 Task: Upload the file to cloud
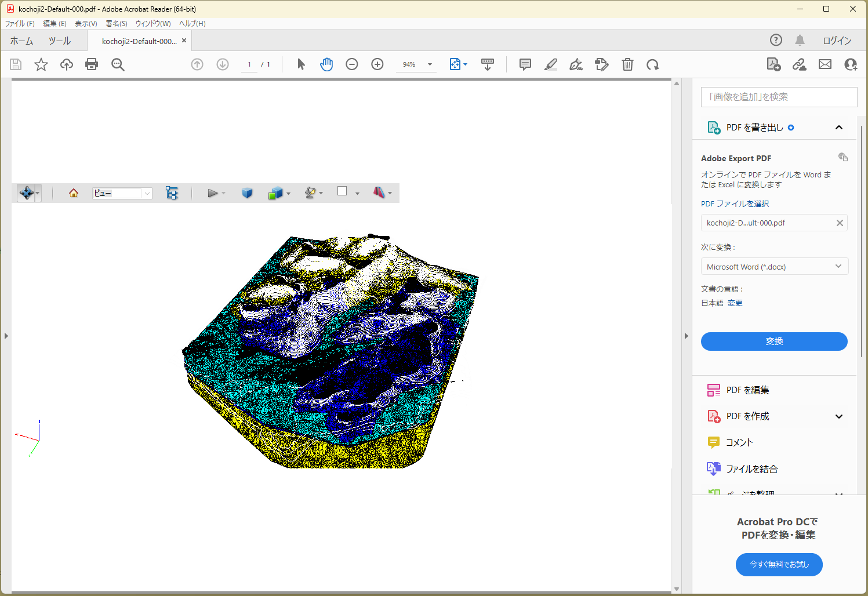[x=67, y=64]
